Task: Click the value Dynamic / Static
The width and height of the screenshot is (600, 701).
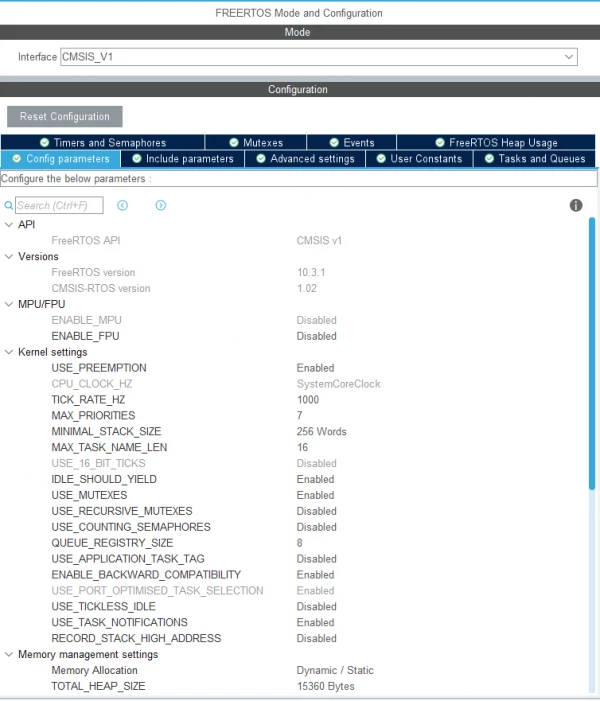Action: (x=335, y=670)
